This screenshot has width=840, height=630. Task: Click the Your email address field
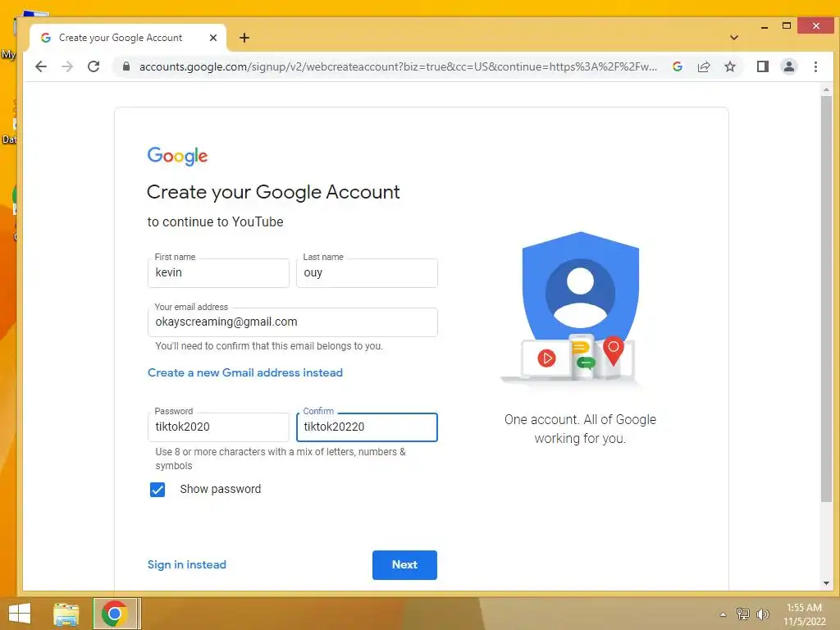(293, 322)
